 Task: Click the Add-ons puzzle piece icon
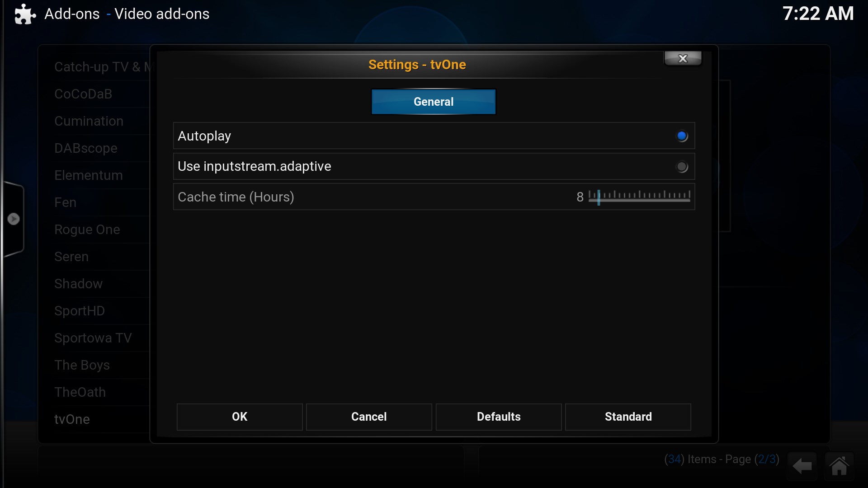(x=25, y=14)
